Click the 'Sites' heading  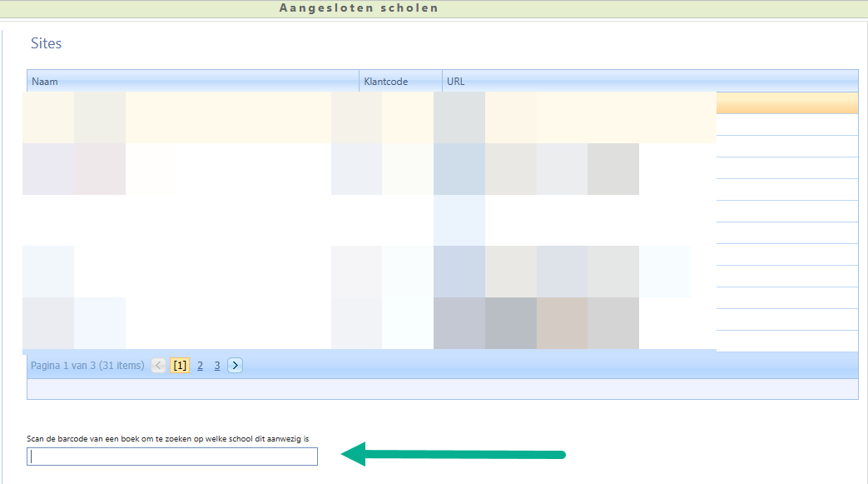pos(47,43)
